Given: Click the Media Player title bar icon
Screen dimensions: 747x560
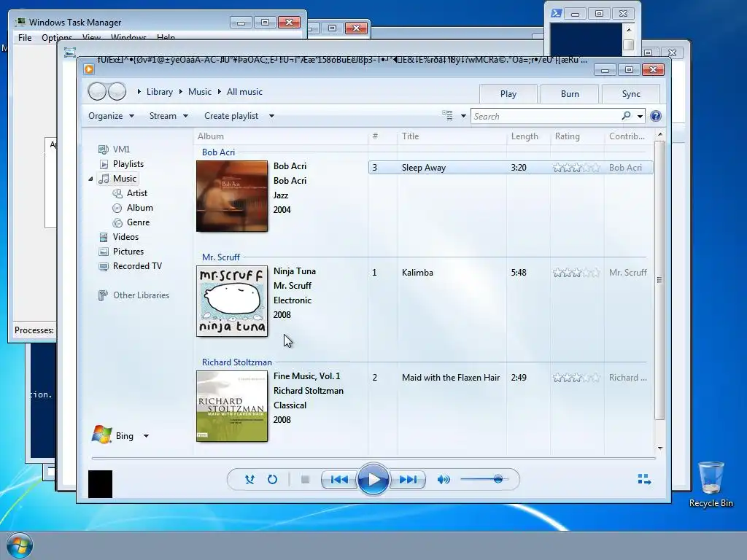Looking at the screenshot, I should click(x=88, y=69).
